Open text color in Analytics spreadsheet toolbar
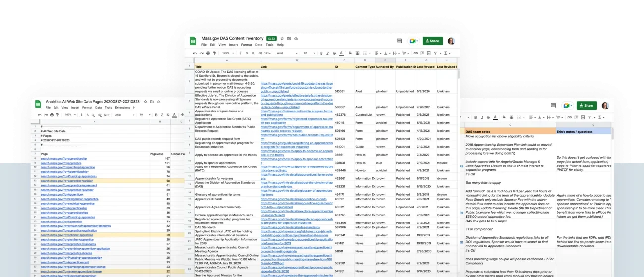644x277 pixels. point(174,115)
